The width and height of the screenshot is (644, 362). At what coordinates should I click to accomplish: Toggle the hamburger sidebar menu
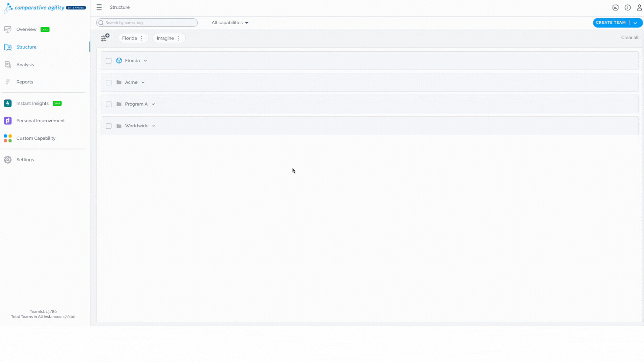(99, 7)
